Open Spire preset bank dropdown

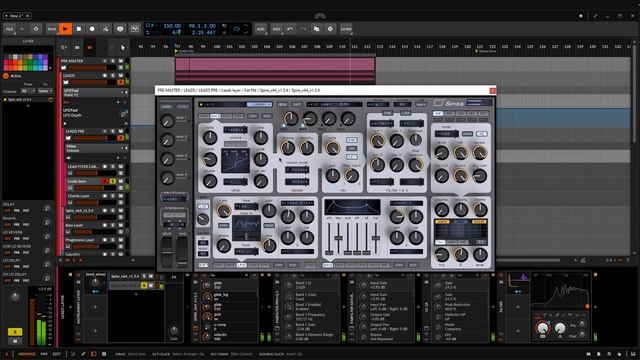(259, 104)
